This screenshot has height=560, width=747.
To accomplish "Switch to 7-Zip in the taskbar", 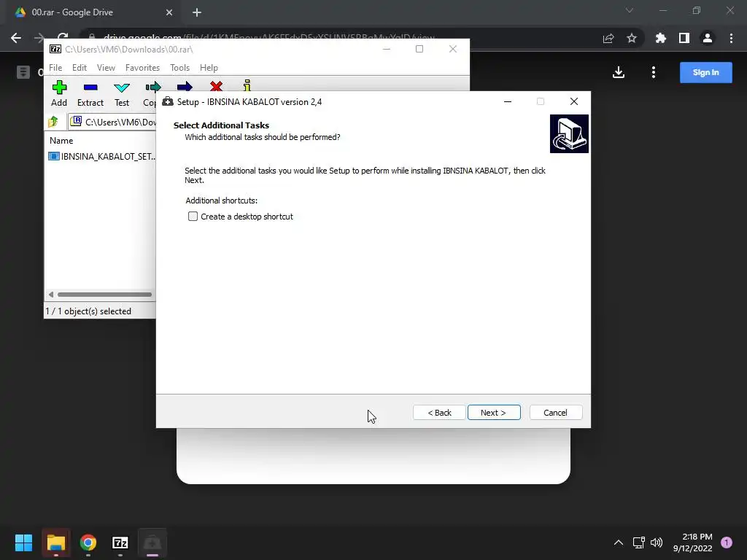I will coord(120,542).
